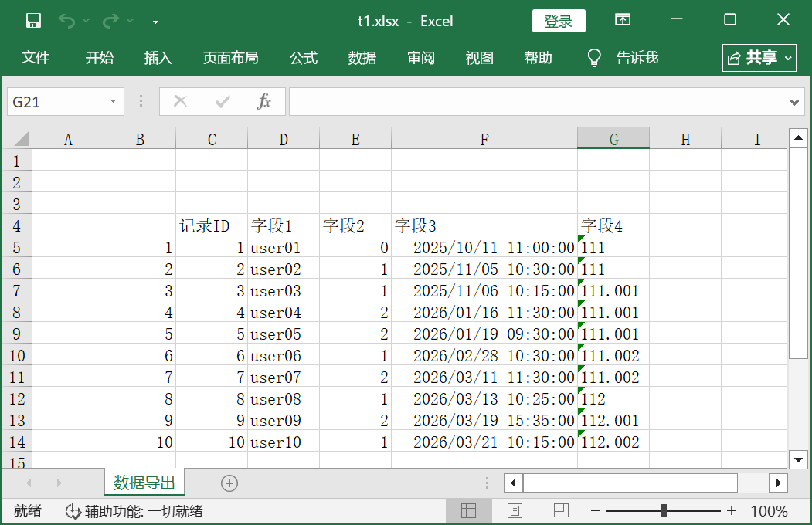Click cell containing 记录ID
The width and height of the screenshot is (812, 525).
[212, 225]
